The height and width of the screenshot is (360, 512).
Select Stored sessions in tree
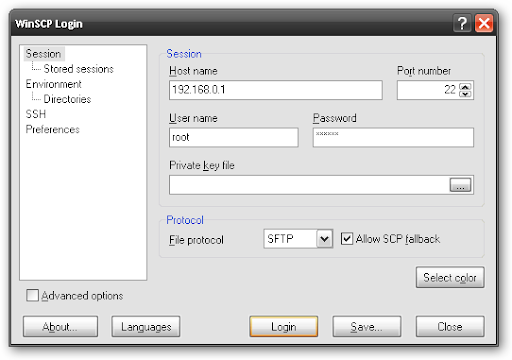click(79, 69)
